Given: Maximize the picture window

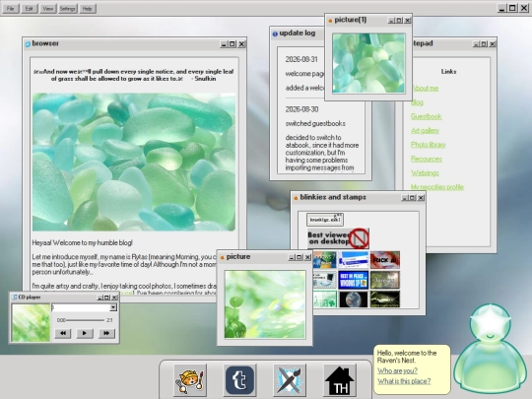Looking at the screenshot, I should pyautogui.click(x=299, y=257).
